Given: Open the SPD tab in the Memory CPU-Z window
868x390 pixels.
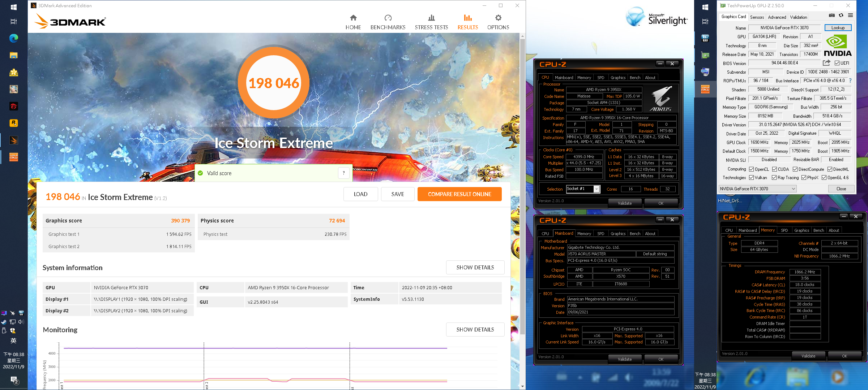Looking at the screenshot, I should click(784, 230).
